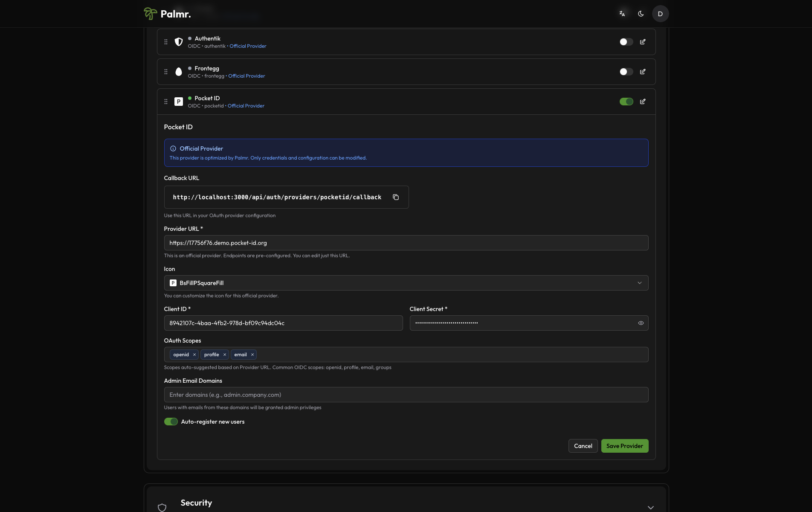Open the user avatar D menu
The width and height of the screenshot is (812, 512).
pyautogui.click(x=660, y=14)
